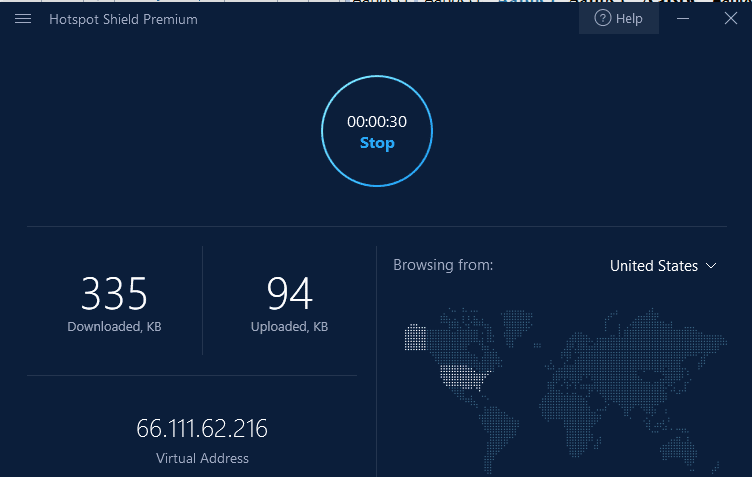The width and height of the screenshot is (752, 477).
Task: Minimize the Hotspot Shield window
Action: pos(683,19)
